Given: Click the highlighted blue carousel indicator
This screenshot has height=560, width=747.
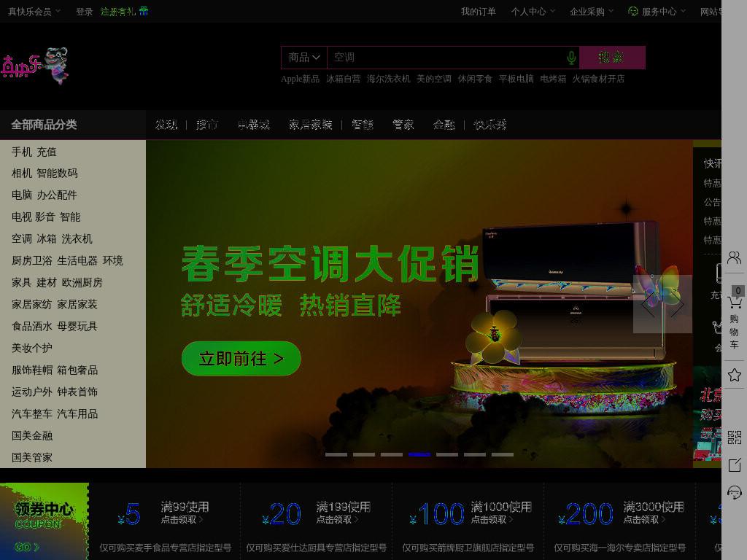Looking at the screenshot, I should 419,455.
